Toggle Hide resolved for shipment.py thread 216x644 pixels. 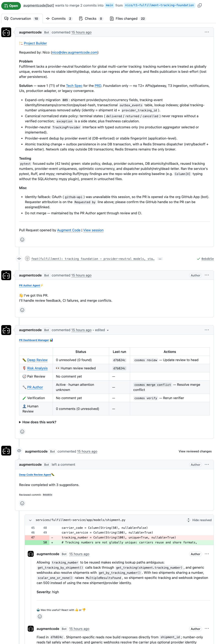[199, 520]
